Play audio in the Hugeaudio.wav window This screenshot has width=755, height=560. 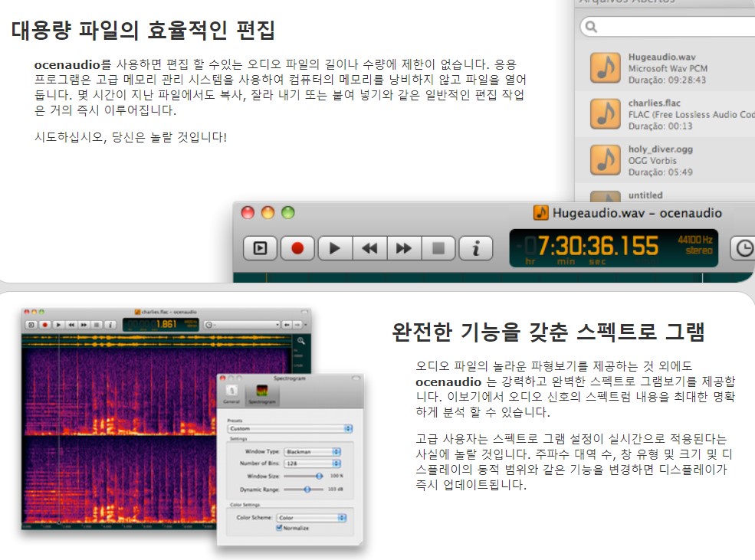(335, 248)
